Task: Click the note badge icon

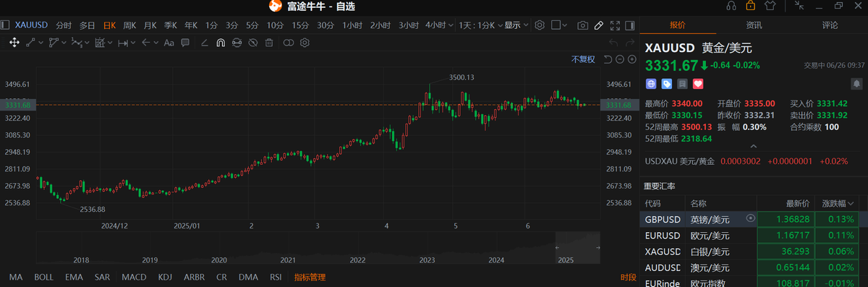Action: (682, 84)
